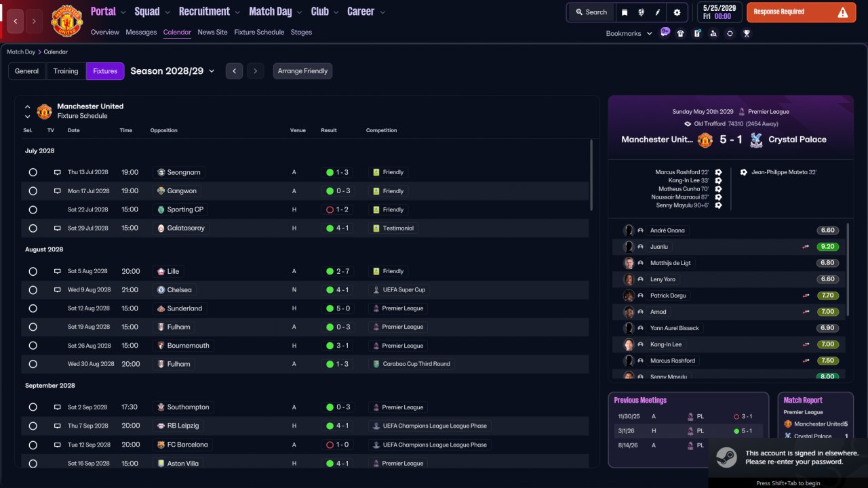Open the Career dropdown menu

point(366,12)
